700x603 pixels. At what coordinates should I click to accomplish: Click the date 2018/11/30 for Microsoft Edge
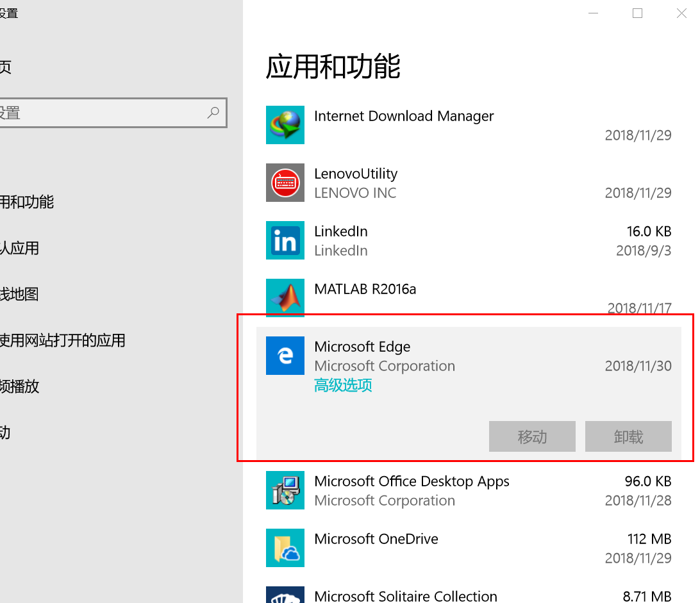tap(638, 366)
